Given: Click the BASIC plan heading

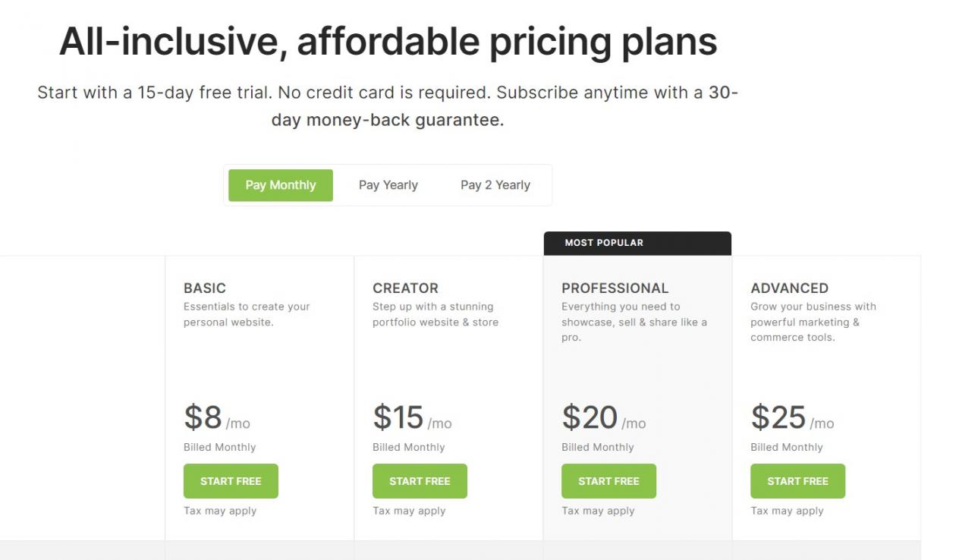Looking at the screenshot, I should [205, 288].
